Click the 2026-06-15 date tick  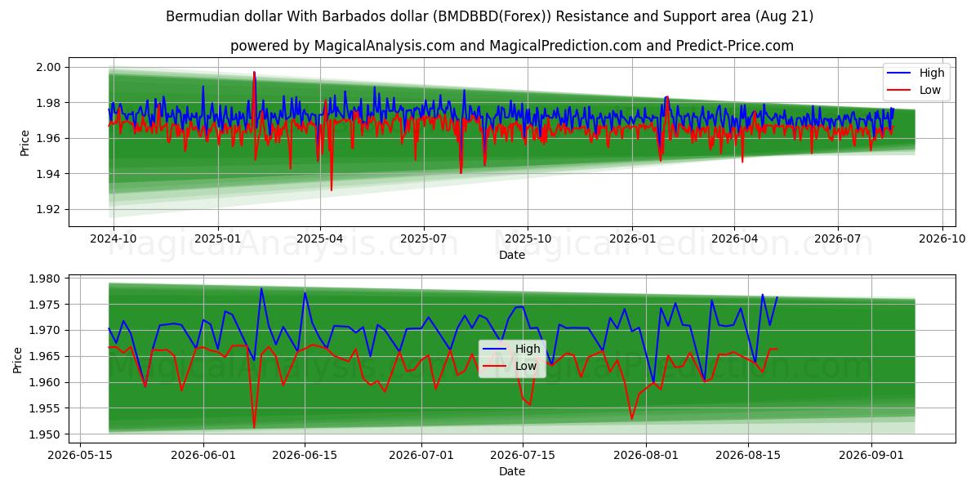tap(305, 457)
